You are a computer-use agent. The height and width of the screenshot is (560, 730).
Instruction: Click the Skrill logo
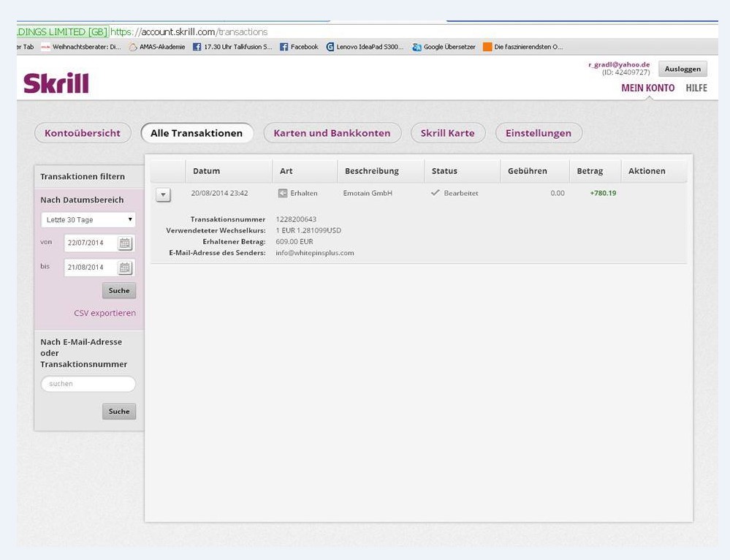[56, 83]
